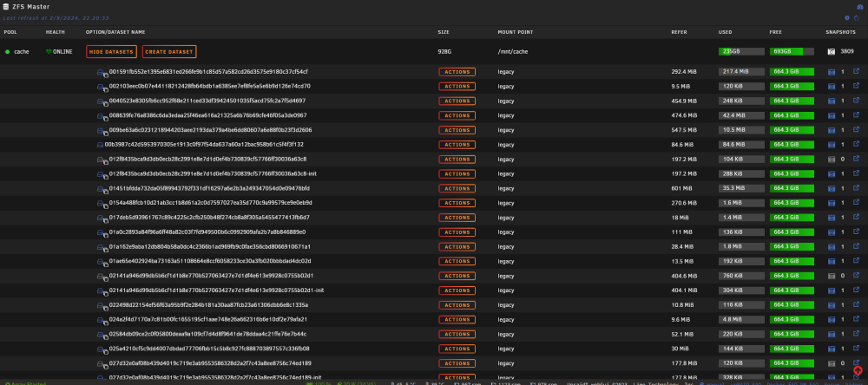Click the refresh spinner icon beside the gear
This screenshot has width=868, height=385.
[x=857, y=17]
